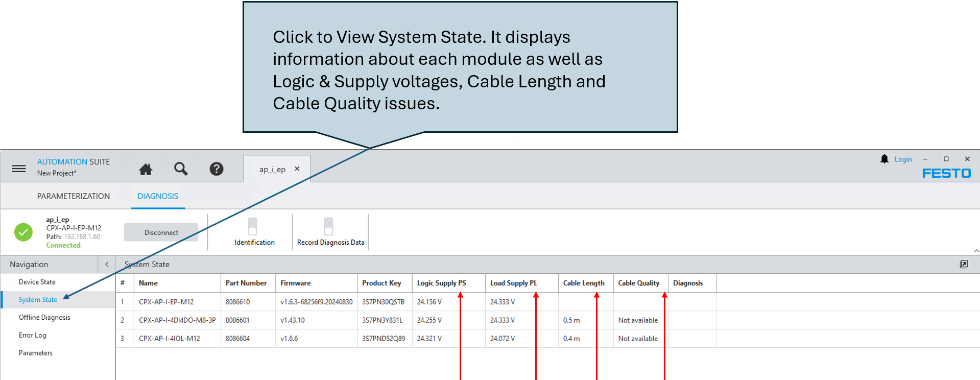Click firmware value v1.43.10
Viewport: 980px width, 380px height.
pyautogui.click(x=292, y=320)
